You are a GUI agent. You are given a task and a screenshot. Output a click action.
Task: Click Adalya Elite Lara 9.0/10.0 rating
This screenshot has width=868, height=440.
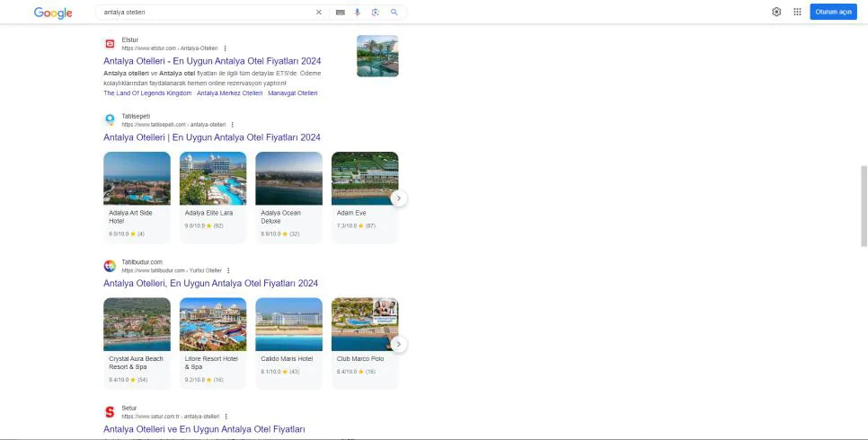click(204, 225)
